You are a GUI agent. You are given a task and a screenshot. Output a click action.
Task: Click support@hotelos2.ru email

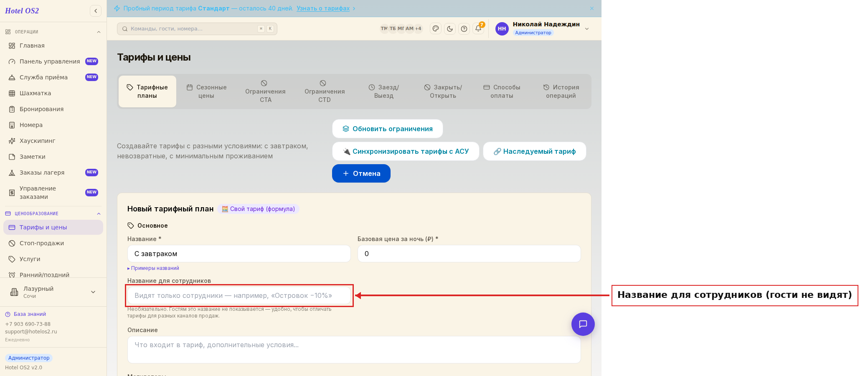coord(31,332)
